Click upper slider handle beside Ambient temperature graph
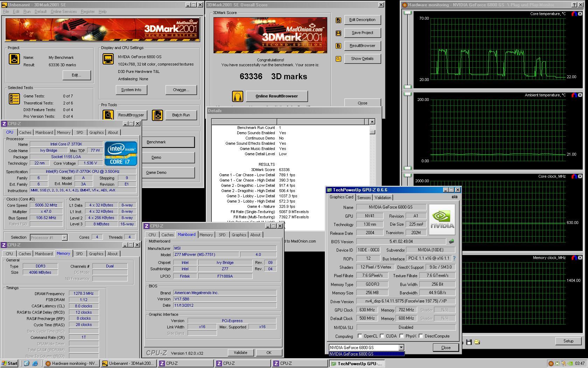The height and width of the screenshot is (368, 588). (x=407, y=94)
